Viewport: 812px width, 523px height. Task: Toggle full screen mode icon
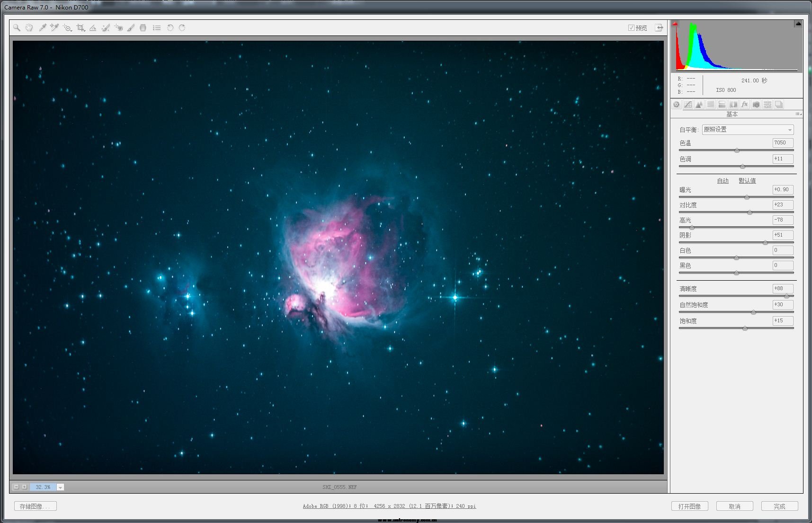659,28
